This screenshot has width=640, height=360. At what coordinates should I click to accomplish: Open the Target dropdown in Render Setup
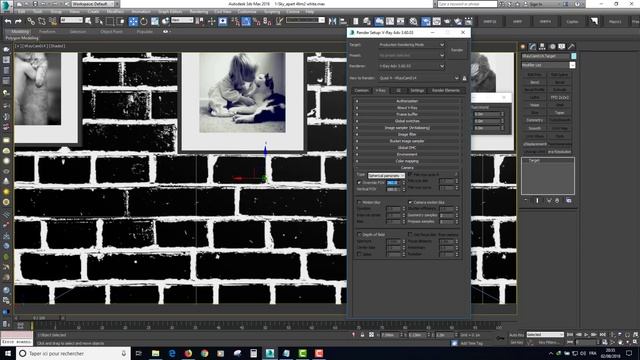[411, 44]
